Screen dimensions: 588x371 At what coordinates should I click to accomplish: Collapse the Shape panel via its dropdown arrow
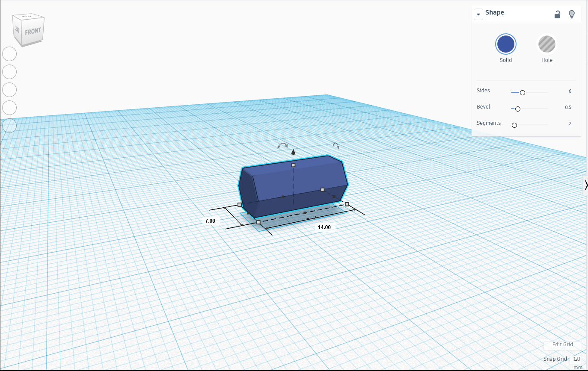tap(478, 14)
